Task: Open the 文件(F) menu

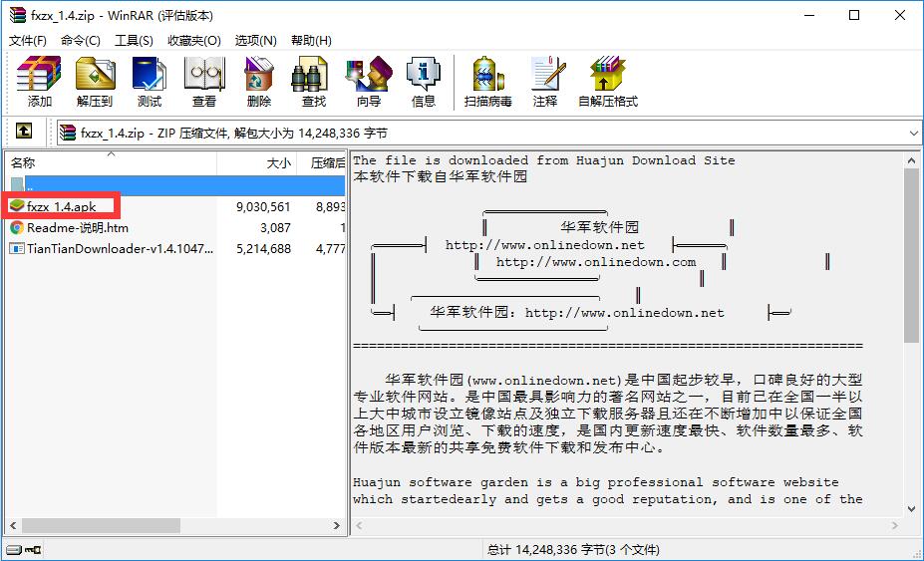Action: [28, 40]
